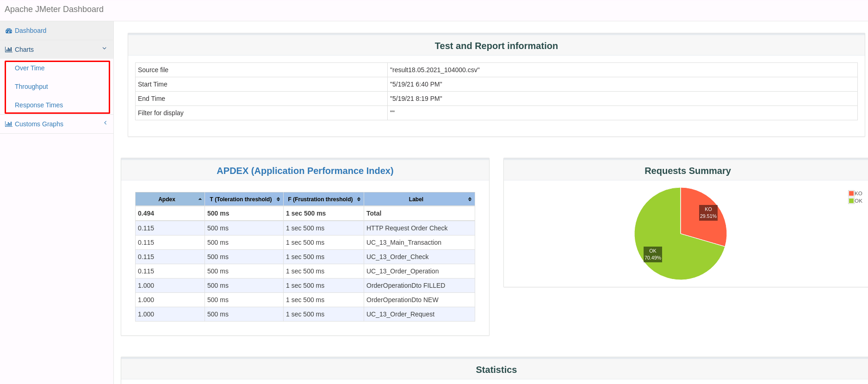
Task: Click the Apdex column sort arrow
Action: click(200, 199)
